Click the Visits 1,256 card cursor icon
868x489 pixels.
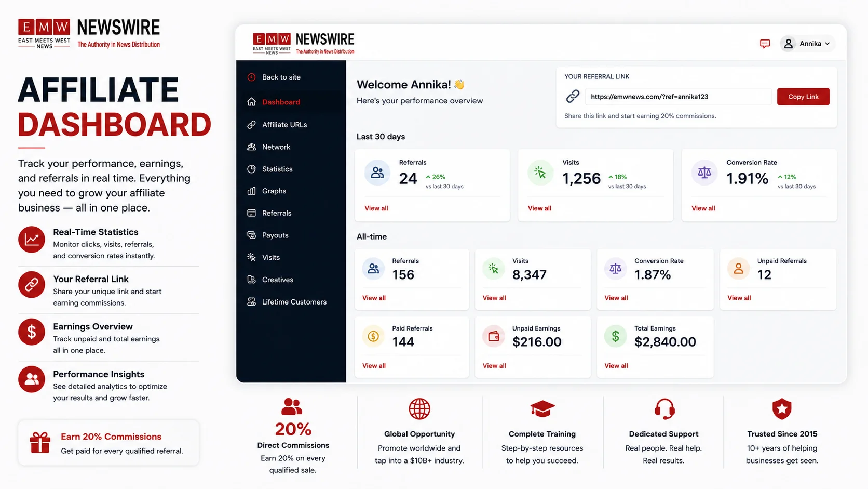pyautogui.click(x=540, y=173)
